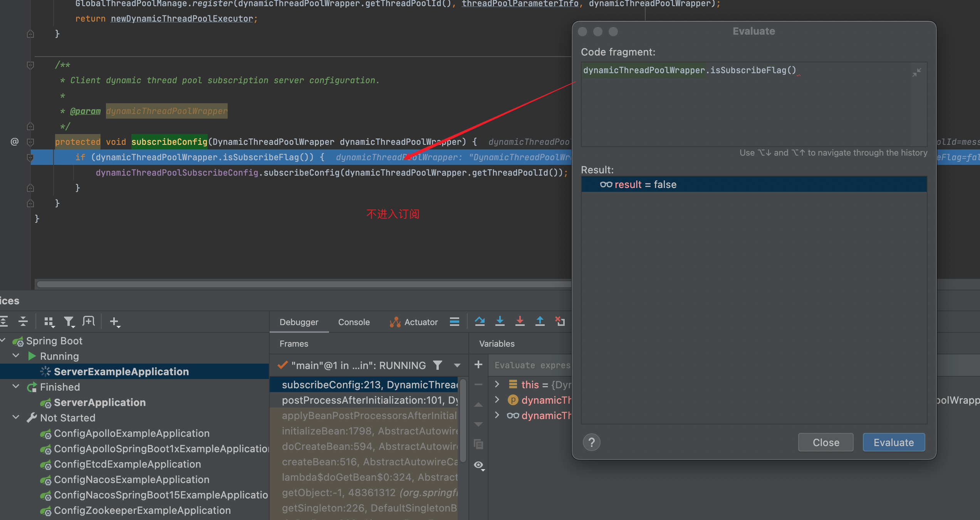Click the Step Out up-arrow icon

pos(540,322)
